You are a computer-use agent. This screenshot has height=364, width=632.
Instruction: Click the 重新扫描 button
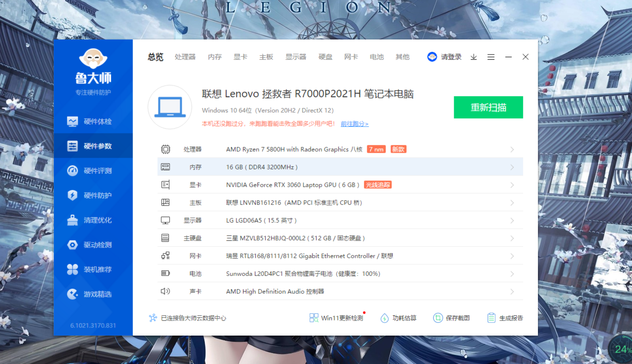click(488, 107)
